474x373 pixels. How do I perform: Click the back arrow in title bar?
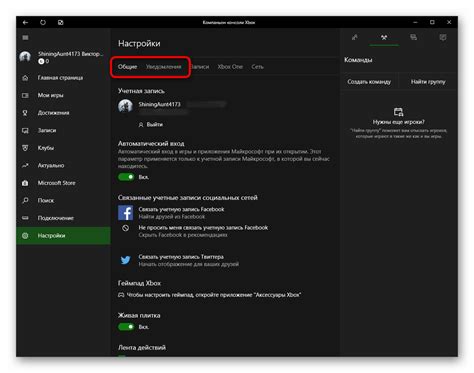tap(25, 22)
